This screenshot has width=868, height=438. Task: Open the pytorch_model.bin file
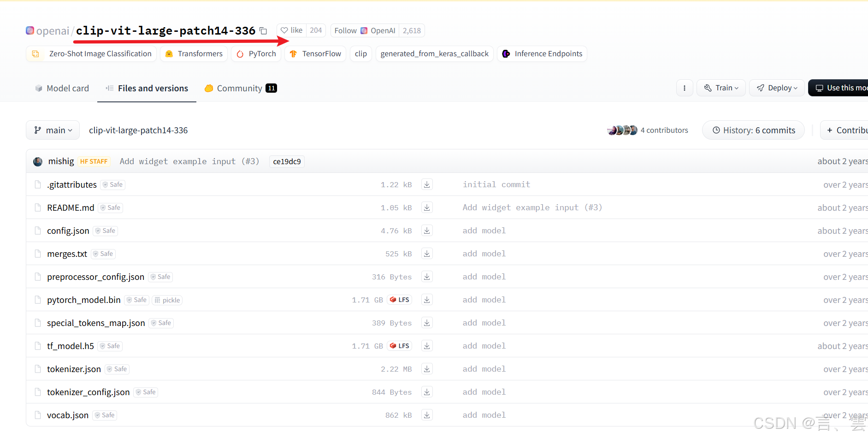click(x=84, y=300)
